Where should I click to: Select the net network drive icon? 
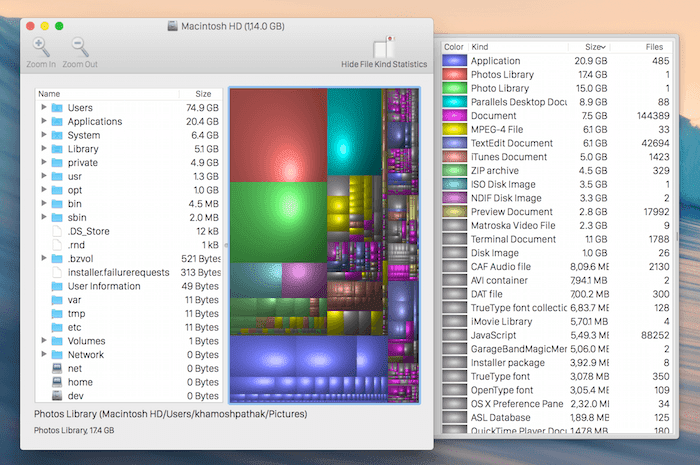click(57, 368)
